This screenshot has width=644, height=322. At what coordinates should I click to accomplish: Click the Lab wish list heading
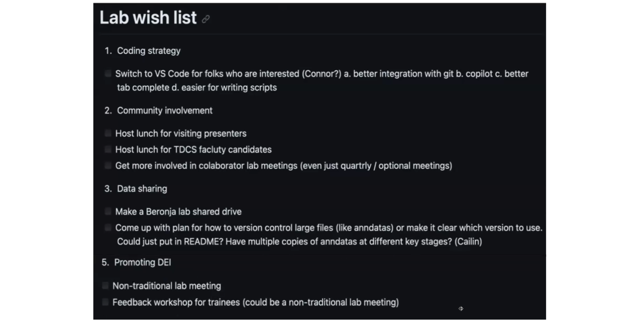148,17
